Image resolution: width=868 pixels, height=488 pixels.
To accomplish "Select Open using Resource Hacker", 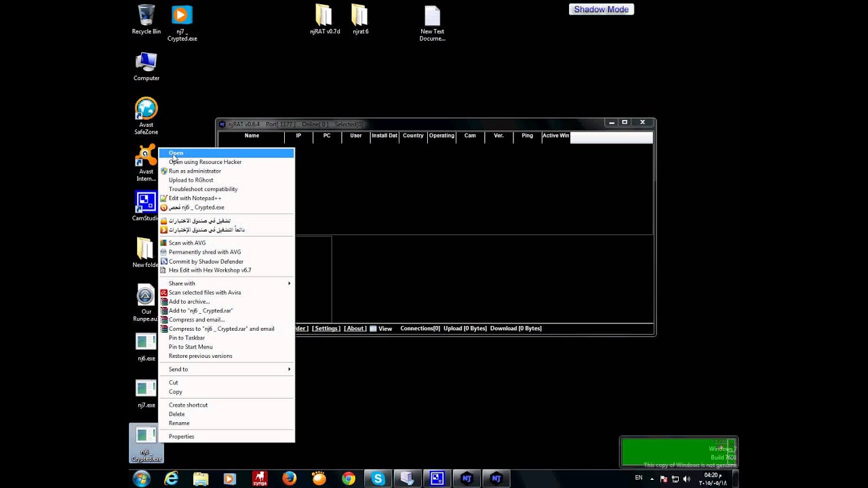I will pyautogui.click(x=226, y=162).
